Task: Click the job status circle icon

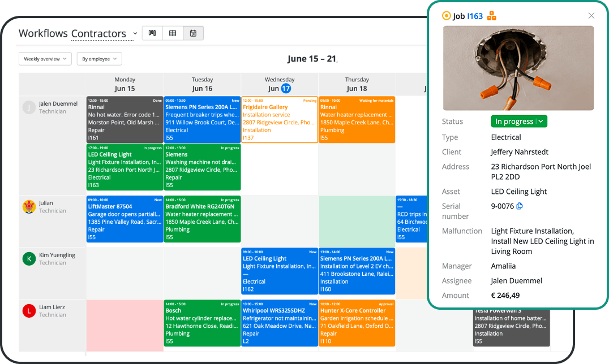Action: tap(446, 16)
